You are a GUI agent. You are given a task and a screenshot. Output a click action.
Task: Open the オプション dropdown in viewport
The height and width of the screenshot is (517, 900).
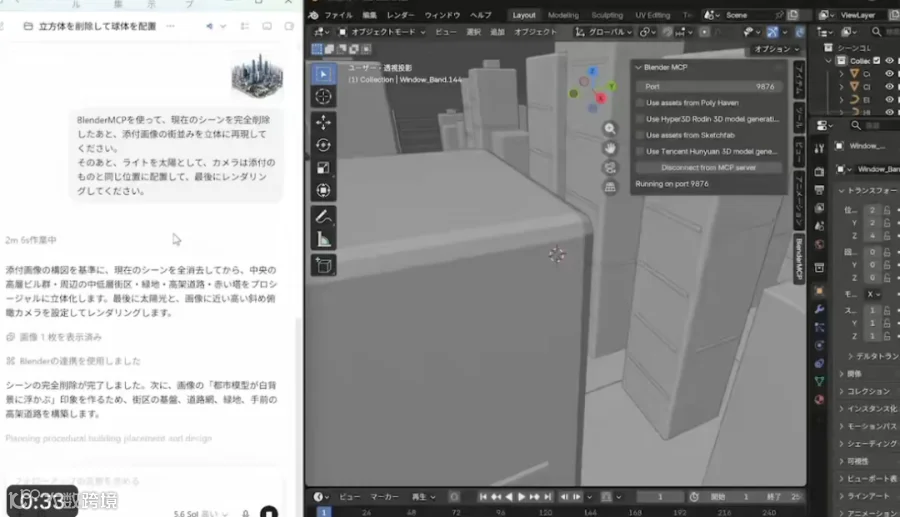[776, 49]
